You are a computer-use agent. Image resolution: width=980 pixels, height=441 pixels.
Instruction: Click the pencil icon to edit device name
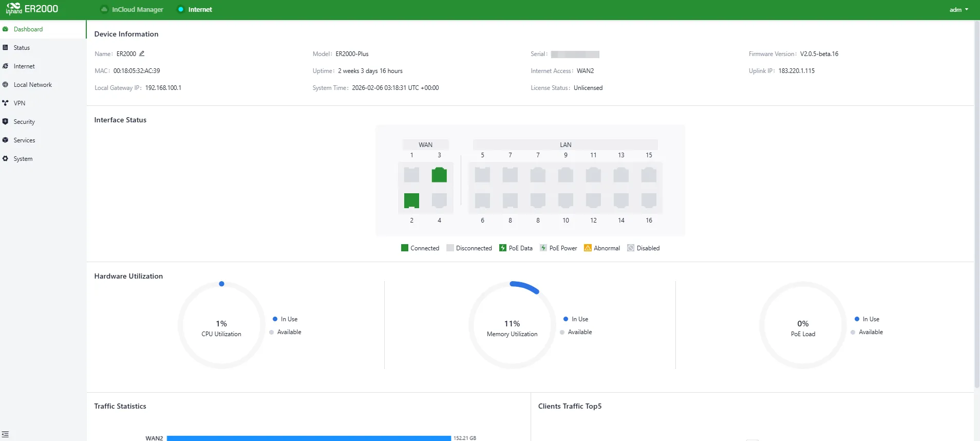pyautogui.click(x=142, y=53)
